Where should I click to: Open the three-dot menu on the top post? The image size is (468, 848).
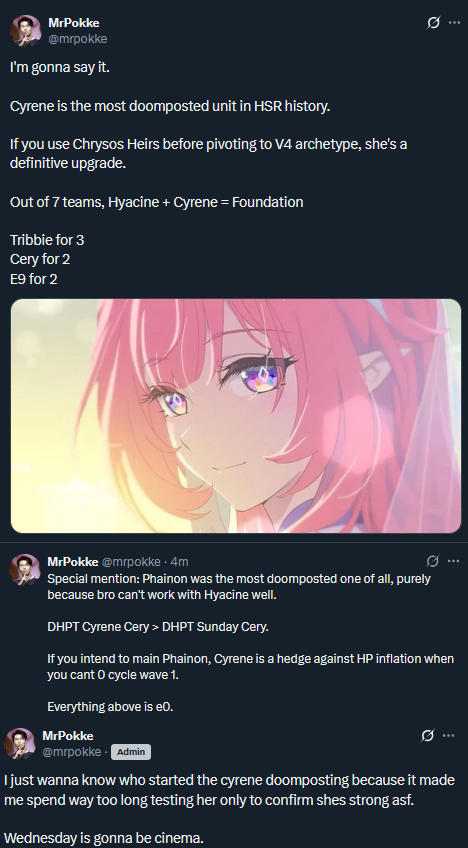(x=454, y=23)
